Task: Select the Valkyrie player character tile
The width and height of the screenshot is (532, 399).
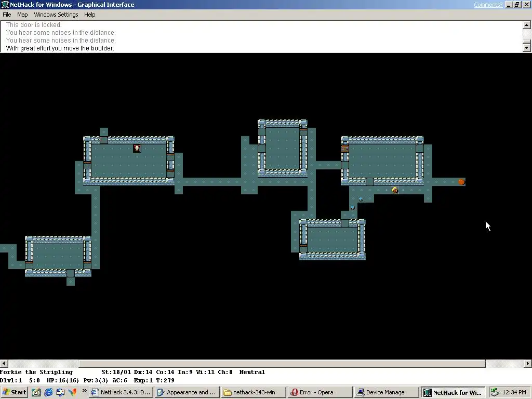Action: 395,190
